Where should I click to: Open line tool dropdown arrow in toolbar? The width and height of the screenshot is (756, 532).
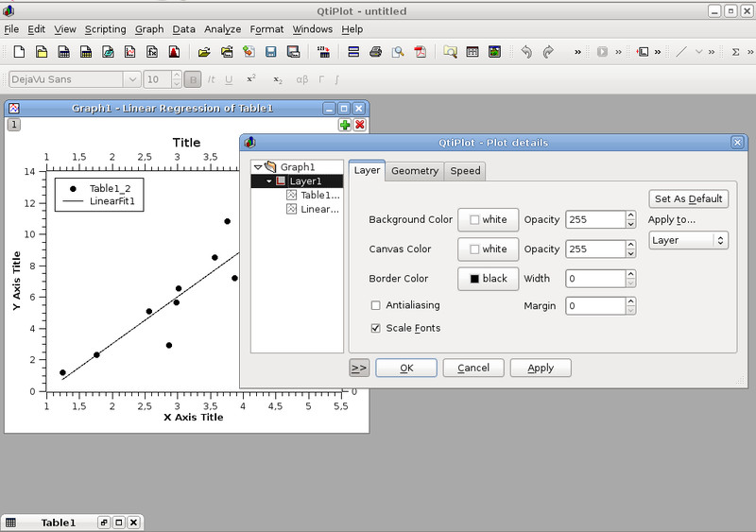(x=698, y=52)
